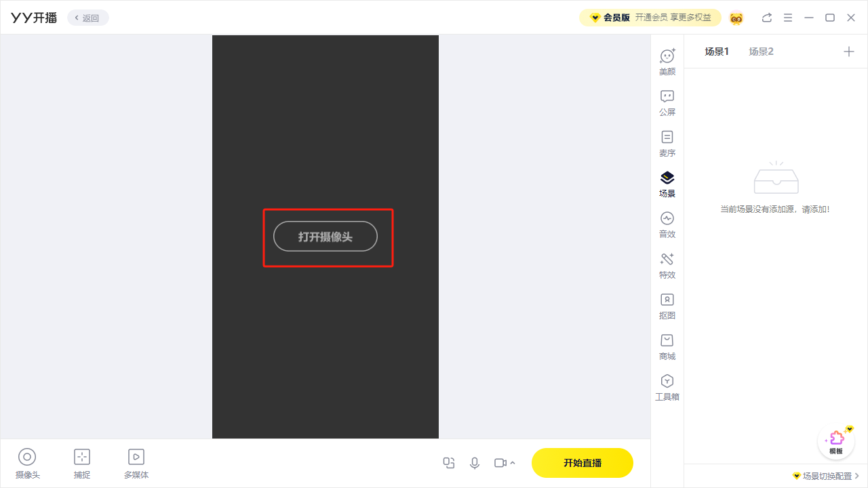Open the hamburger main menu
This screenshot has width=868, height=488.
click(x=787, y=18)
